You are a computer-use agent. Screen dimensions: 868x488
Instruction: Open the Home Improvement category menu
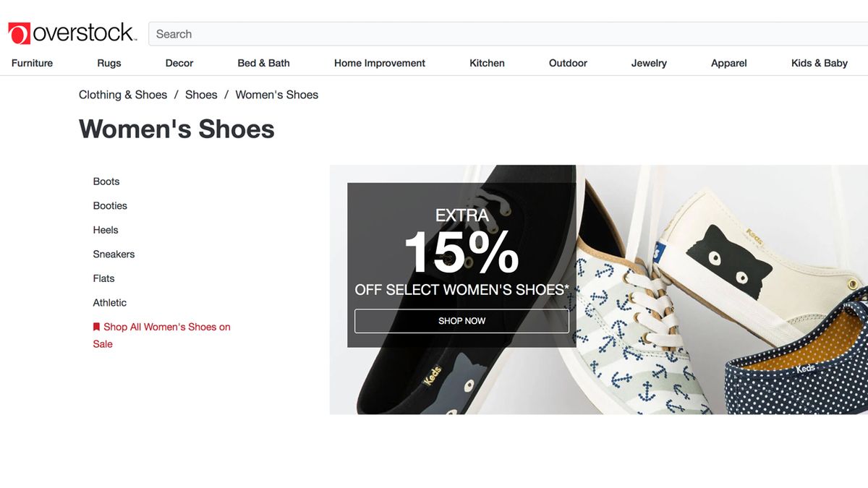click(379, 63)
